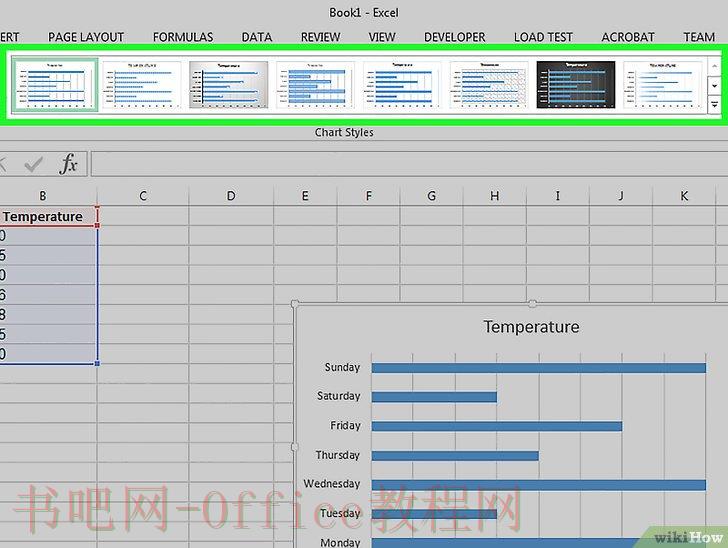Click the Wednesday axis label
This screenshot has height=548, width=728.
click(x=332, y=484)
